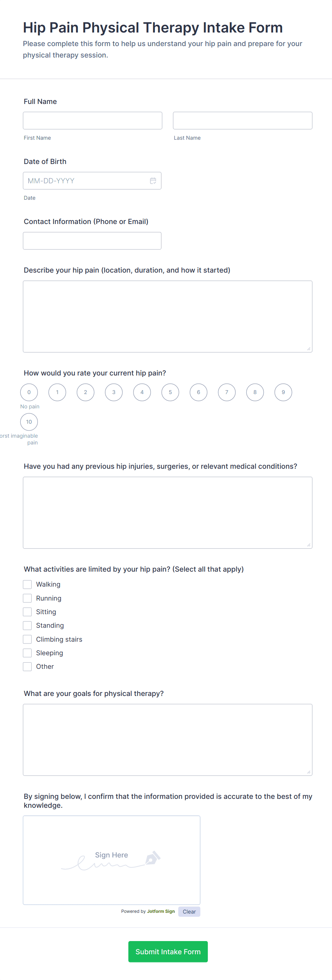Screen dimensions: 332x980
Task: Check the Running activity checkbox
Action: [27, 598]
